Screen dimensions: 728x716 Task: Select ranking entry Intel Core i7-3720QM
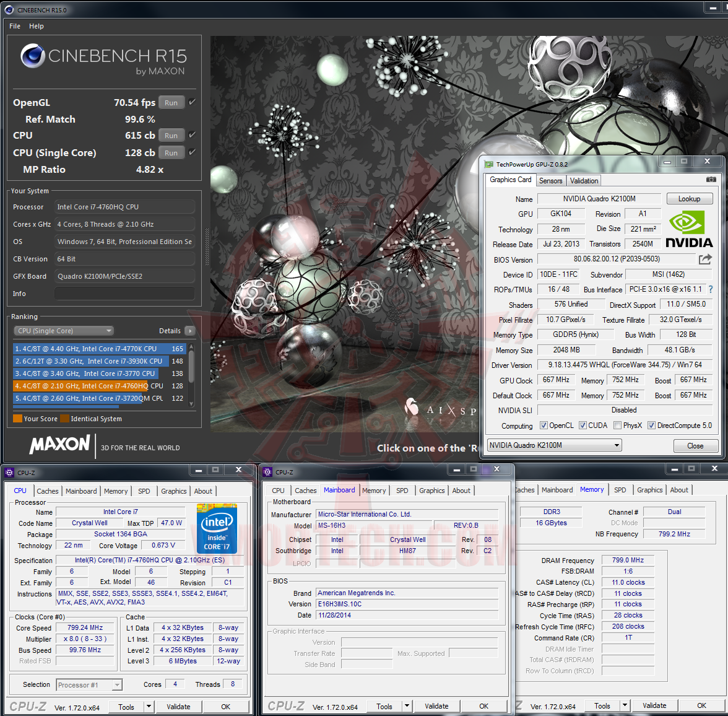click(100, 399)
